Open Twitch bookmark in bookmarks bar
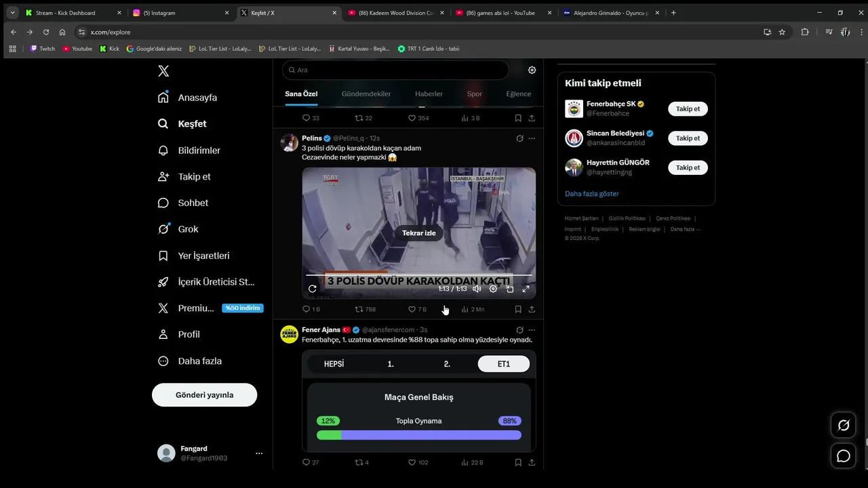This screenshot has width=868, height=488. click(43, 49)
